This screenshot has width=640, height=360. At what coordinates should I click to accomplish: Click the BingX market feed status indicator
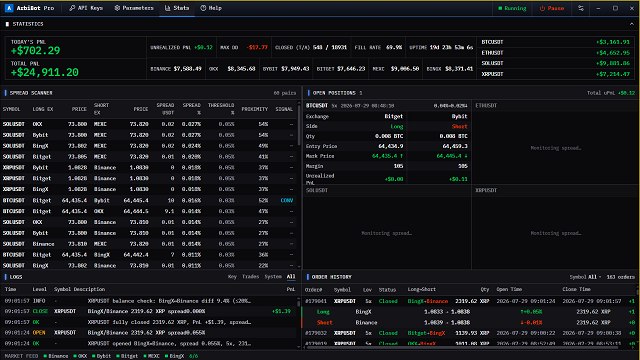pyautogui.click(x=175, y=356)
